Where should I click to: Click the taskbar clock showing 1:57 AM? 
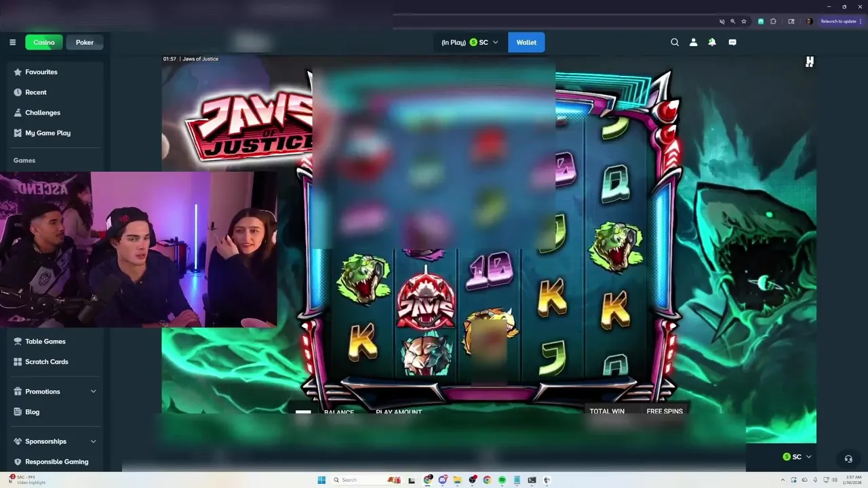pos(852,480)
